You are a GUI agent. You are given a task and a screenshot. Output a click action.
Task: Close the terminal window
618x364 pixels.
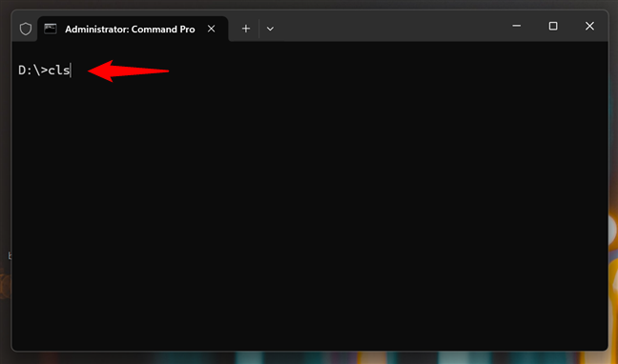tap(589, 26)
